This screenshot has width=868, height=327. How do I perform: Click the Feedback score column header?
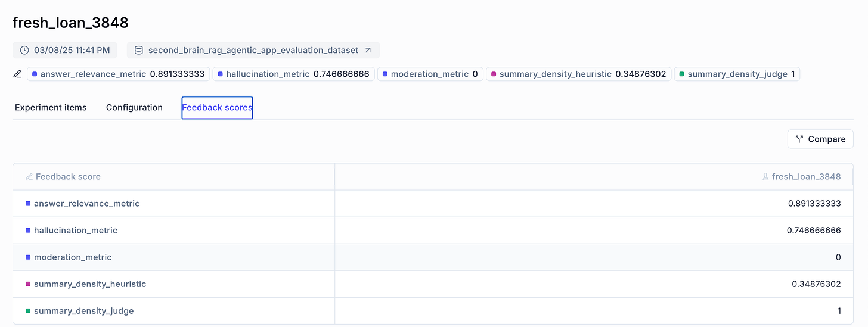point(174,177)
